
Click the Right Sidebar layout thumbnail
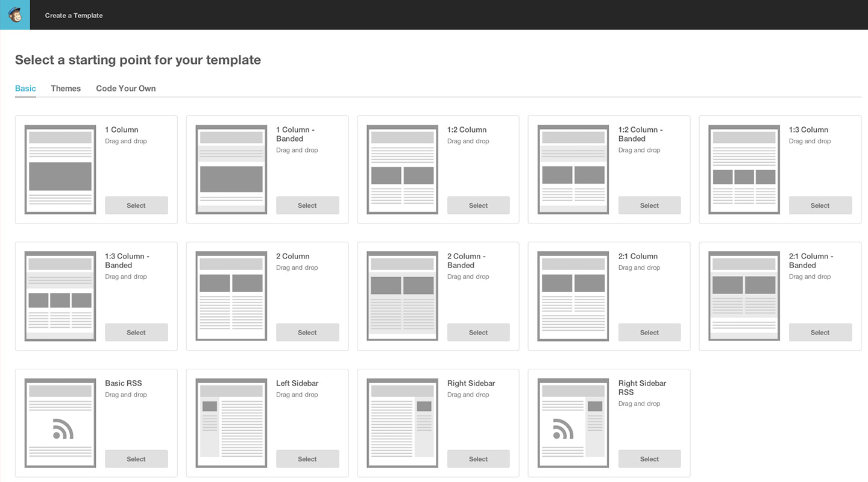[x=402, y=423]
